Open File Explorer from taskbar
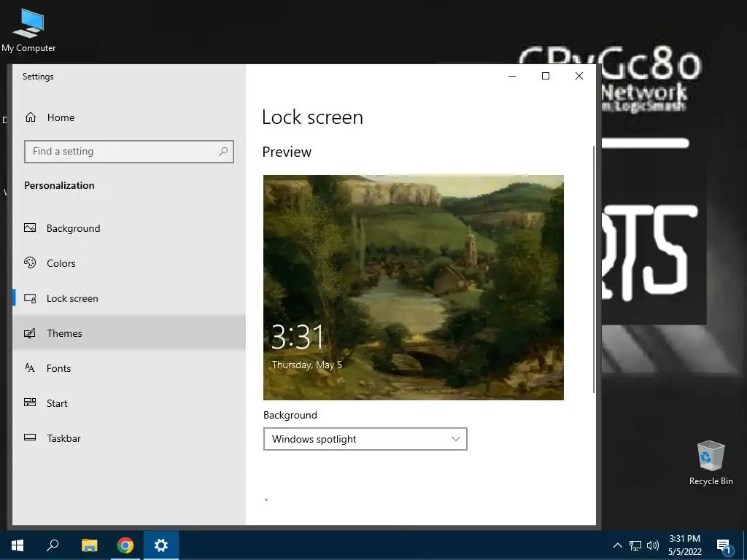Screen dimensions: 747x560 coord(89,545)
